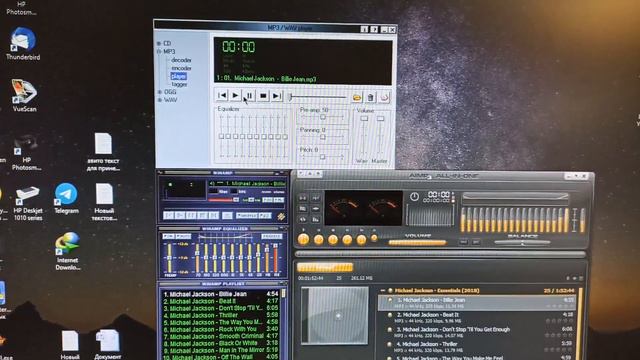Click the red repeat icon in MP3/WAV player
The height and width of the screenshot is (360, 640).
(x=384, y=97)
